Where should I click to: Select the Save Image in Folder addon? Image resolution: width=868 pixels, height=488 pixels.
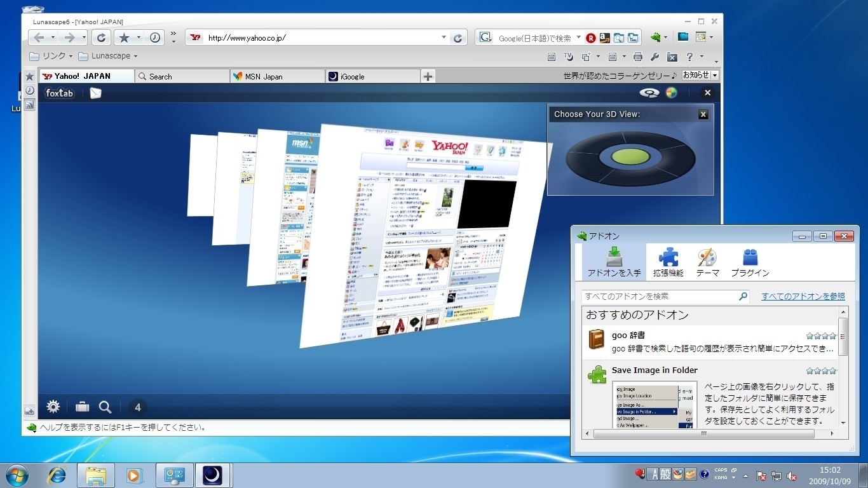point(710,396)
